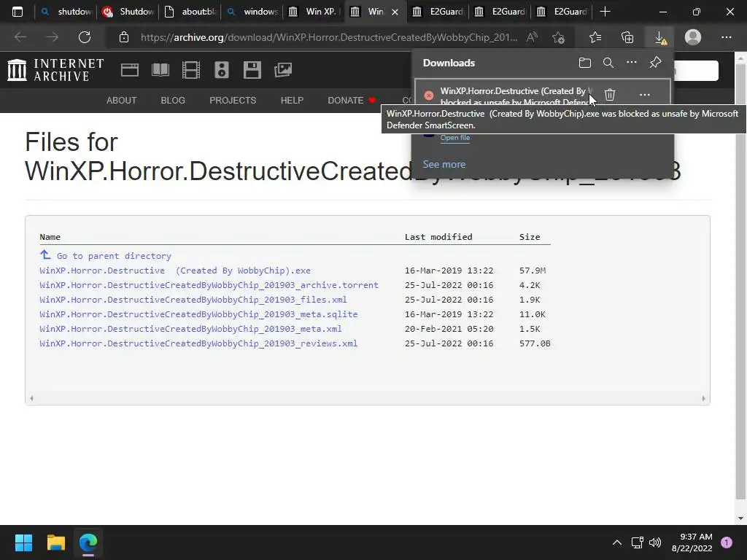747x560 pixels.
Task: Click the page vertical scrollbar down arrow
Action: (x=741, y=518)
